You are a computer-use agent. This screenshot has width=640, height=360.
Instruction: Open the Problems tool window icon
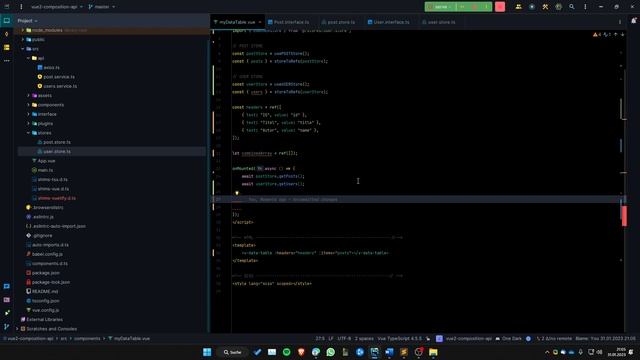[x=7, y=286]
